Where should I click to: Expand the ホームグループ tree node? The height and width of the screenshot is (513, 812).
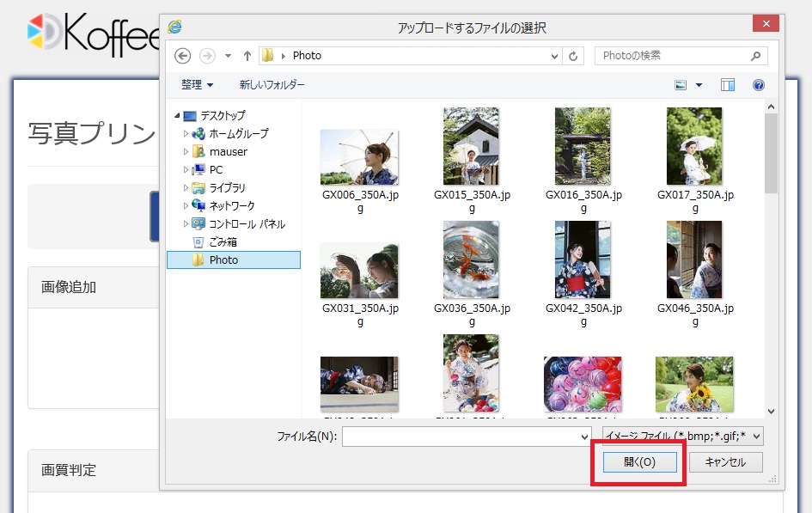186,134
